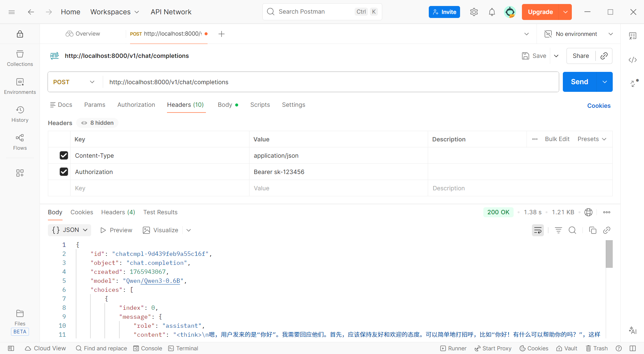
Task: Open Flows in the sidebar
Action: click(20, 142)
